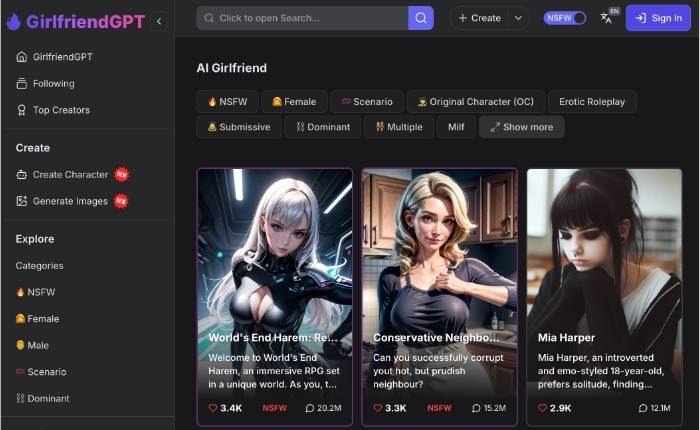Click the chat count icon on Conservative Neighbo...
Screen dimensions: 700x430
coord(476,408)
